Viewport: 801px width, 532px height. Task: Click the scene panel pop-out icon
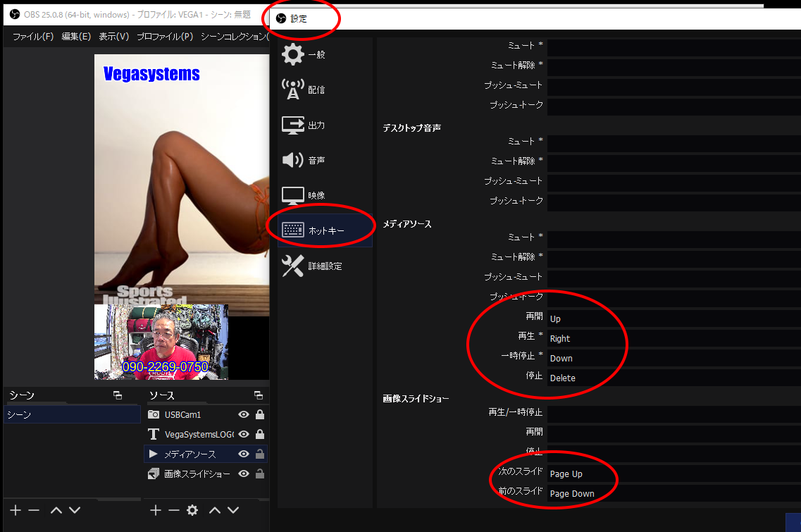(118, 395)
